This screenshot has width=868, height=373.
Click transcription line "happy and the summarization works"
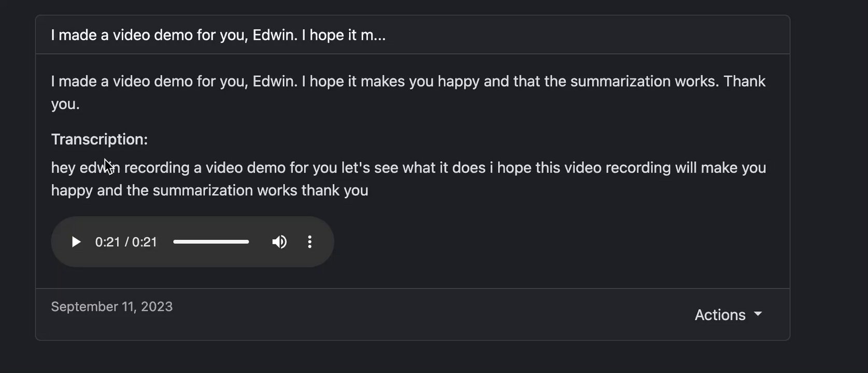pyautogui.click(x=209, y=191)
